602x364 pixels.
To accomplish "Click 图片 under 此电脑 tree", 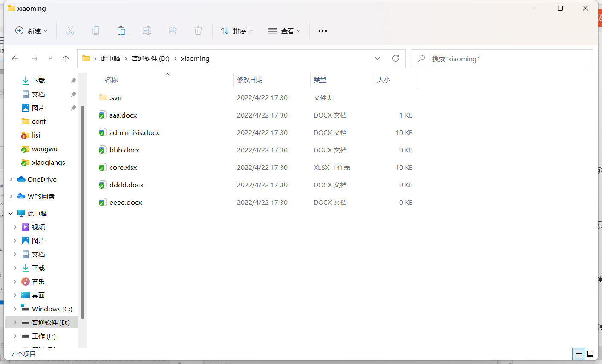I will point(33,241).
